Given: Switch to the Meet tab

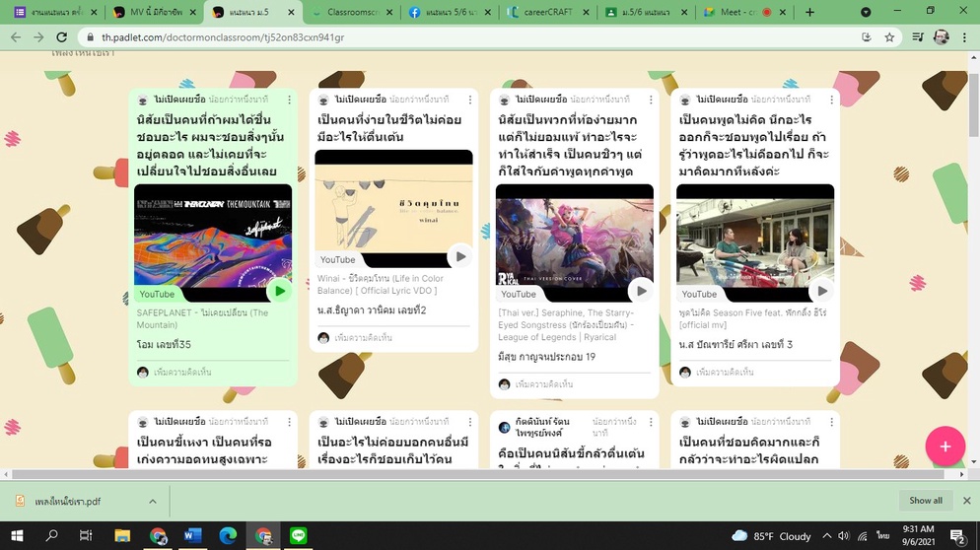Looking at the screenshot, I should (745, 12).
